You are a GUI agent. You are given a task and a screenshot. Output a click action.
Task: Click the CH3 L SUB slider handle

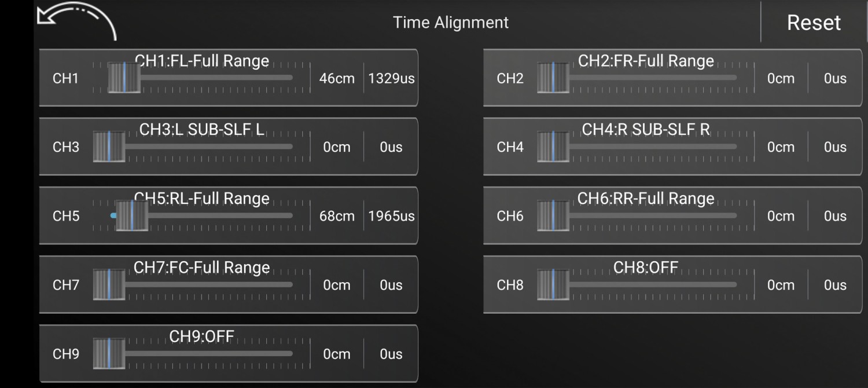[x=109, y=147]
